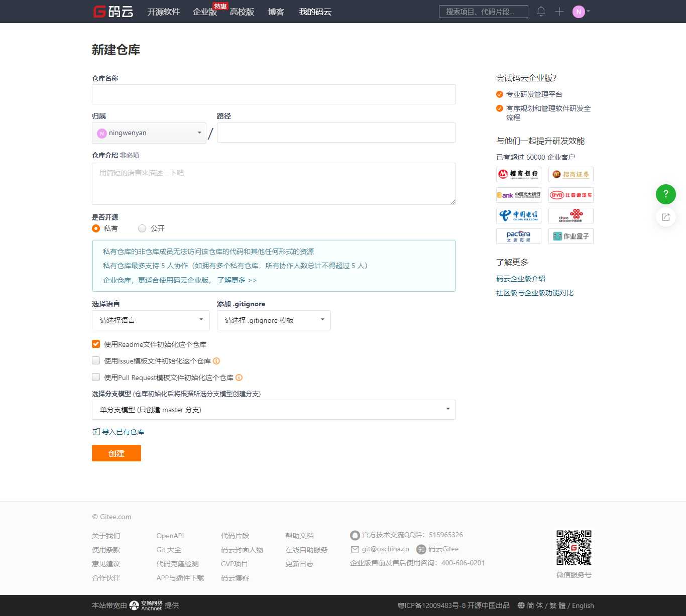Open 高校版 in the navigation bar

(242, 12)
